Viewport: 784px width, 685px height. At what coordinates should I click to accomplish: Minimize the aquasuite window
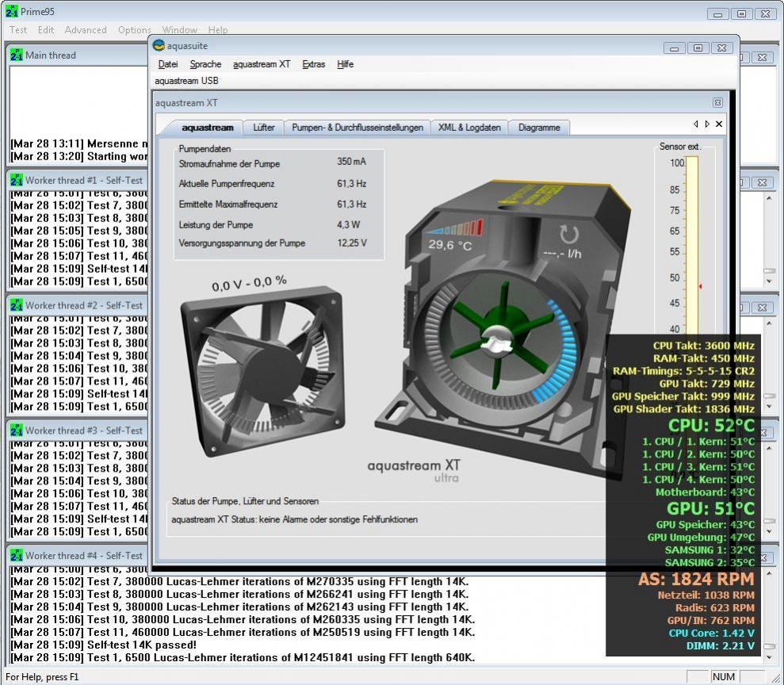pos(675,48)
